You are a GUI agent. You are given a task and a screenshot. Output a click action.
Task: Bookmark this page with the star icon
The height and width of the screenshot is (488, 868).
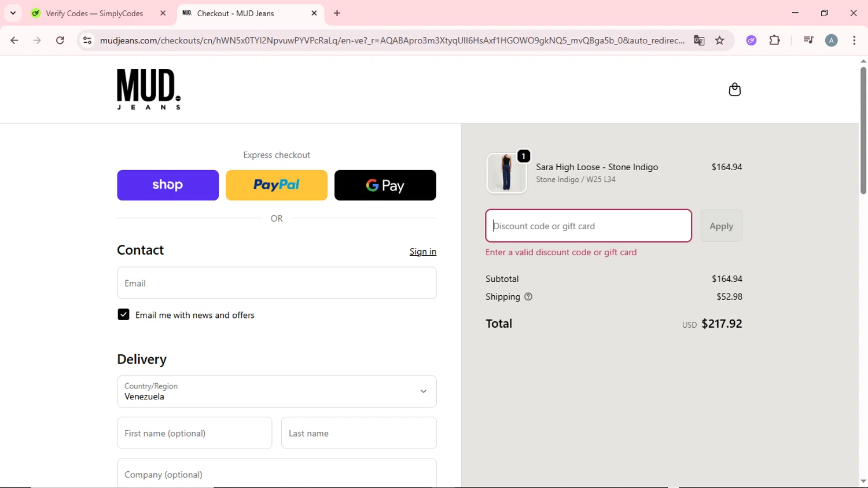coord(720,41)
